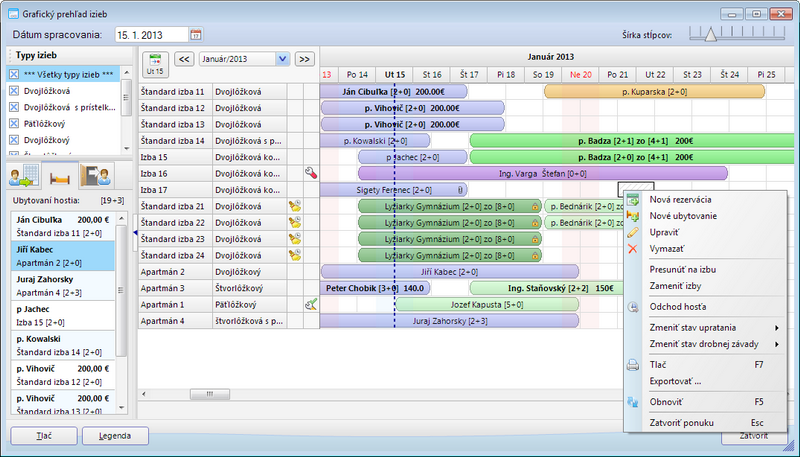Collapse the left panel with the blue arrow
Screen dimensions: 800x457
point(135,233)
